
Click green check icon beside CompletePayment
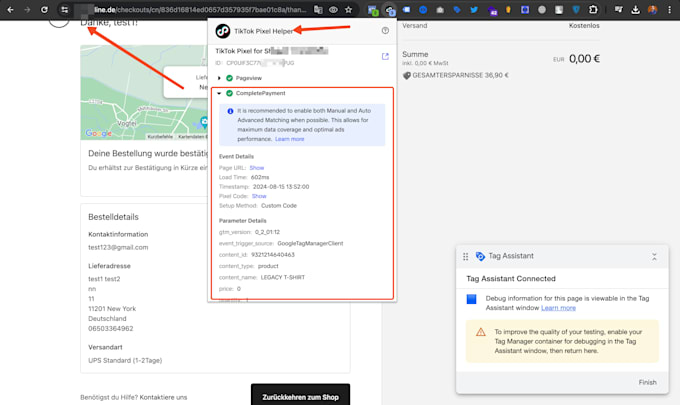(x=229, y=93)
